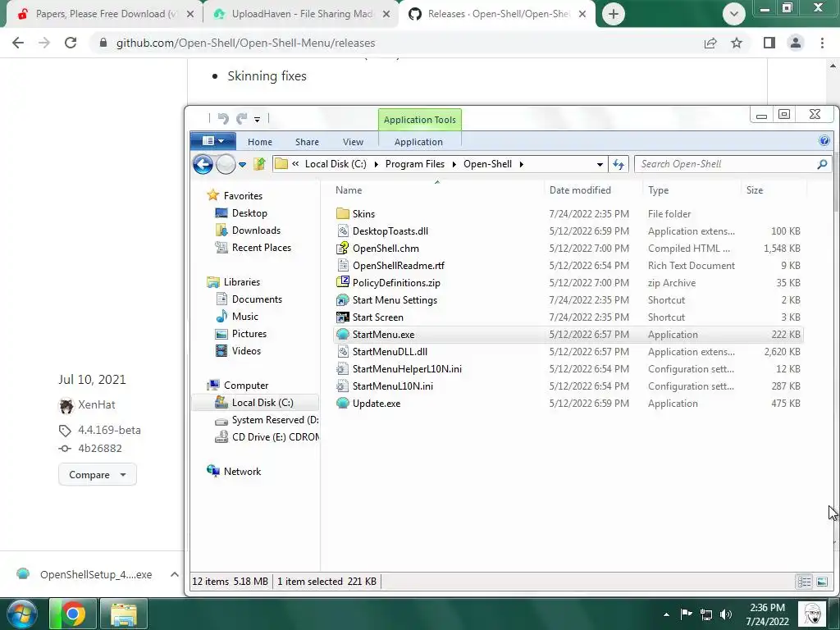Open File Explorer taskbar button

pyautogui.click(x=124, y=614)
